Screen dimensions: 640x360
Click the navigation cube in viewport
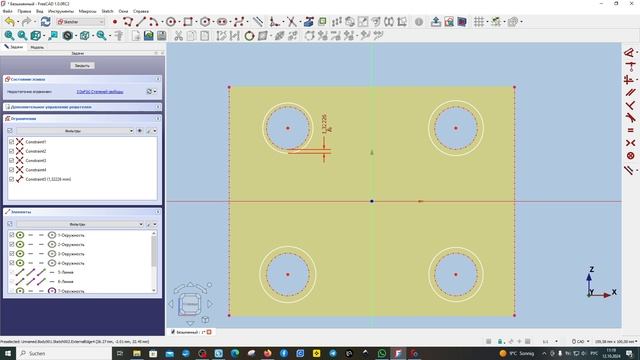190,304
